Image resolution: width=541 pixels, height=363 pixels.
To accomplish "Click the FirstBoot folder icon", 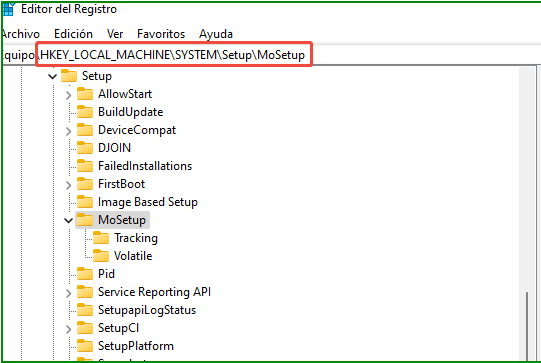I will (85, 184).
